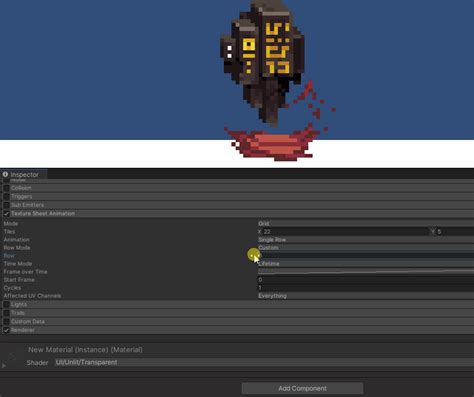
Task: Click the Start Frame label
Action: coord(19,280)
